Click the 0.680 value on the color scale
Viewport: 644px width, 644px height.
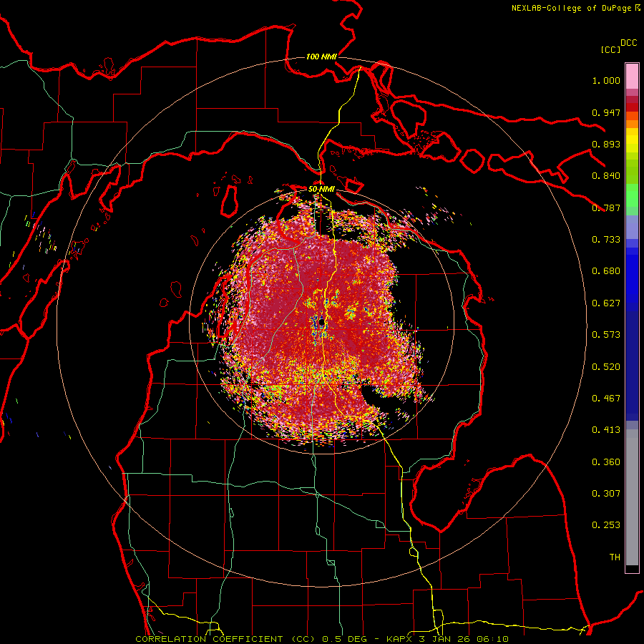coord(606,271)
